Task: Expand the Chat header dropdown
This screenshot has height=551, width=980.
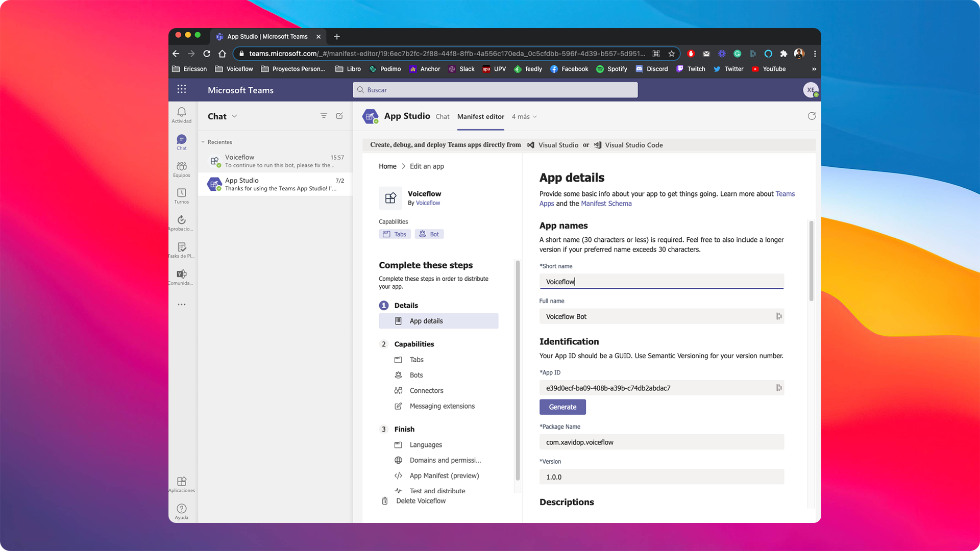Action: [x=234, y=116]
